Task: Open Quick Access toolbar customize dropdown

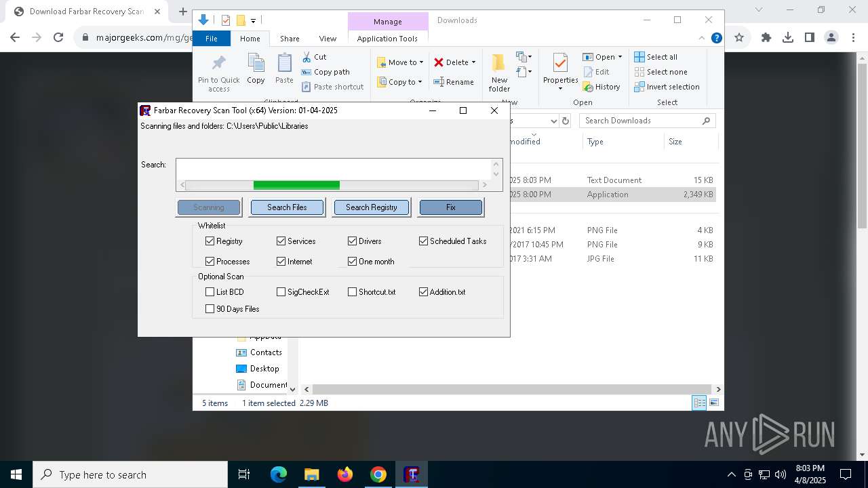Action: tap(253, 21)
